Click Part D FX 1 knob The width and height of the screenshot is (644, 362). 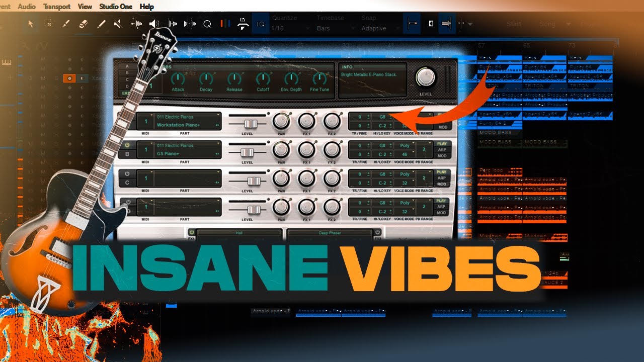[306, 207]
